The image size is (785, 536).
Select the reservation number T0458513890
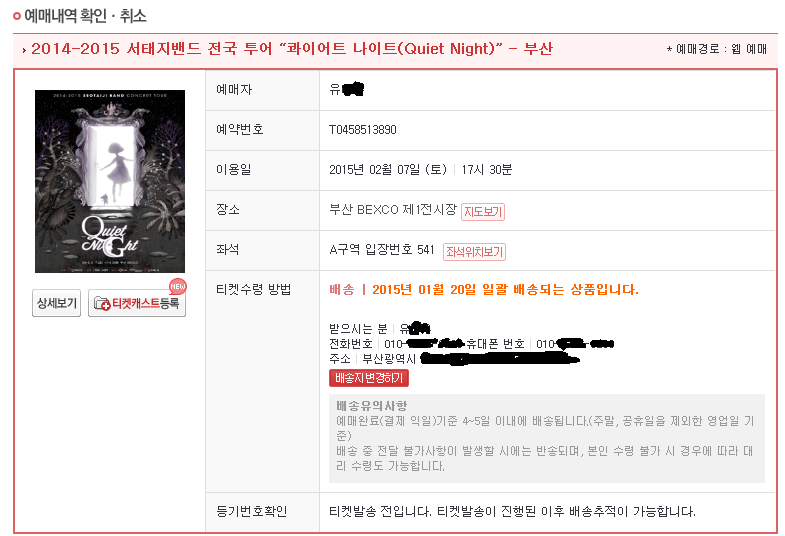tap(362, 130)
